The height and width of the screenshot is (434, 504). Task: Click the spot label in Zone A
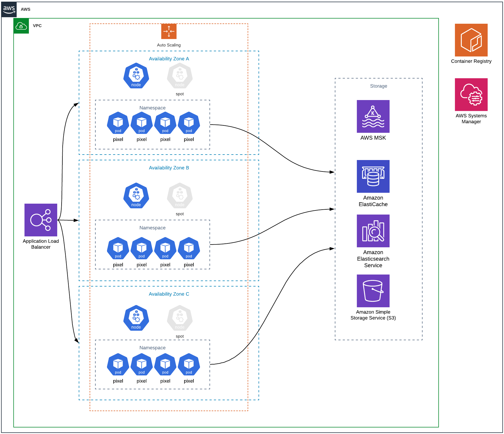click(180, 94)
